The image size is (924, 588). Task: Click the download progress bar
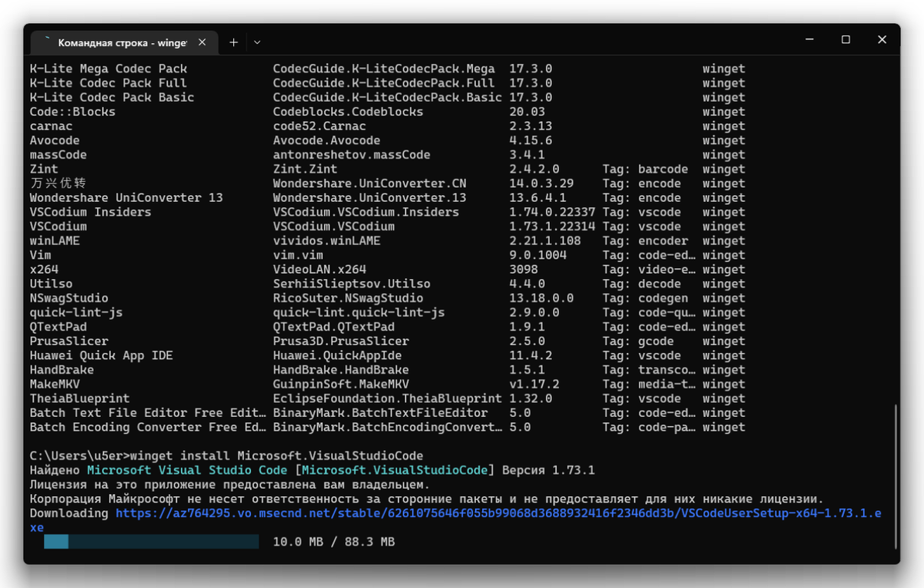151,543
